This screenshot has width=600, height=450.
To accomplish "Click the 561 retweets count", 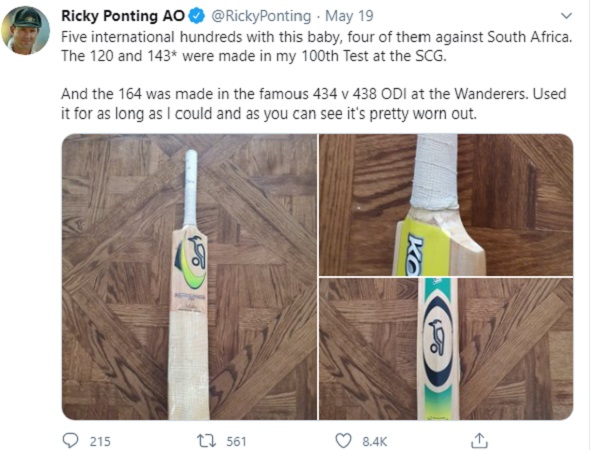I will click(x=236, y=441).
